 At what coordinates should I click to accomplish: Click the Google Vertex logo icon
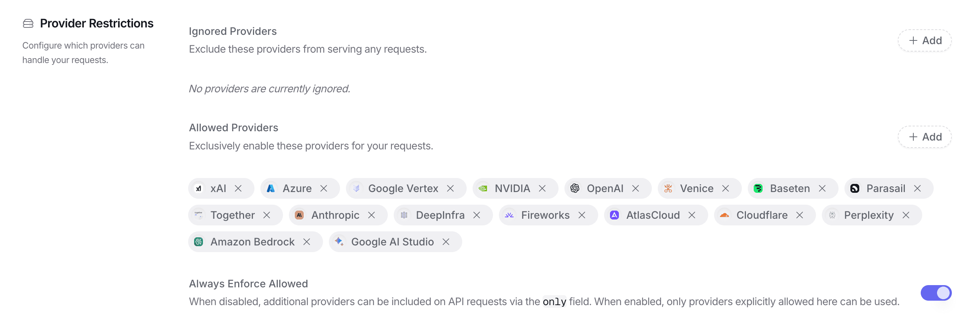pyautogui.click(x=356, y=188)
